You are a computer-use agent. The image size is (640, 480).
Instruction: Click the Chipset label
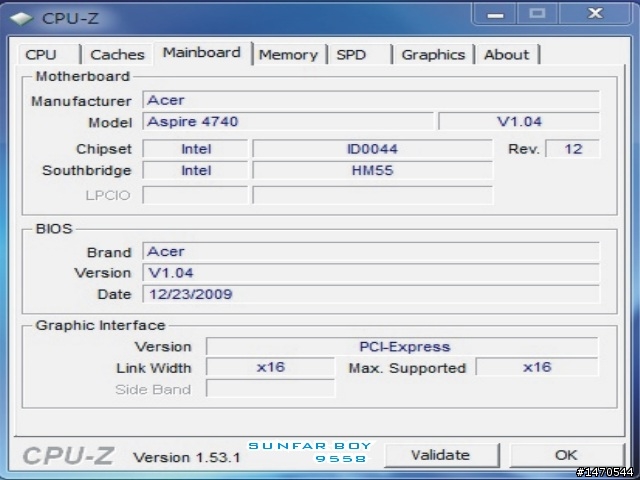104,149
